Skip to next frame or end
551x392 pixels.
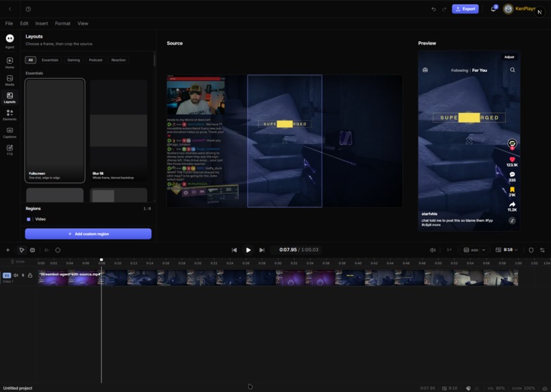pos(261,250)
